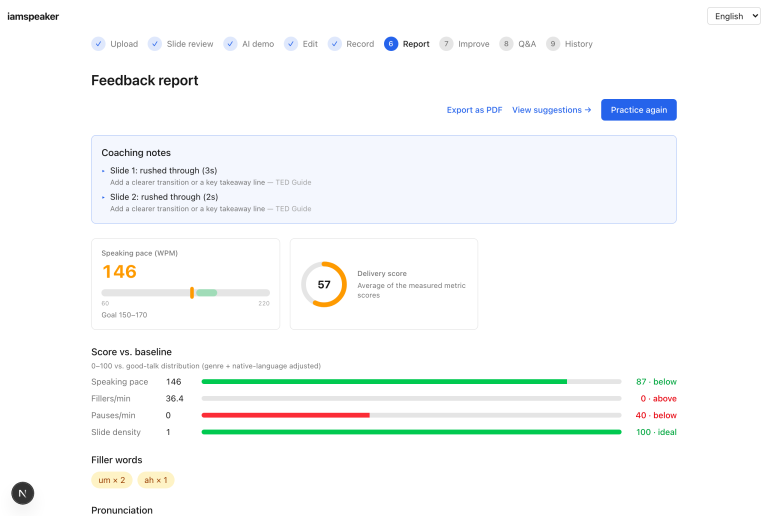Click the Export as PDF link
Viewport: 768px width, 516px height.
474,110
